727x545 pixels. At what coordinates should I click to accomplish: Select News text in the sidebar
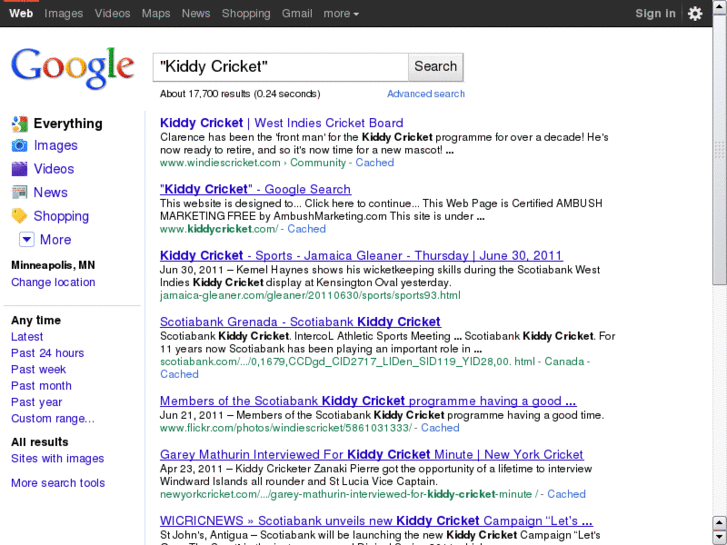[x=51, y=192]
